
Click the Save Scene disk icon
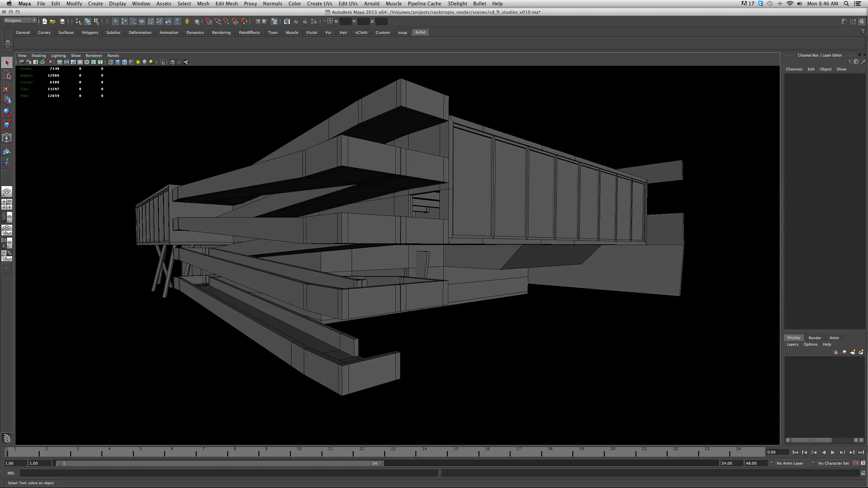62,21
